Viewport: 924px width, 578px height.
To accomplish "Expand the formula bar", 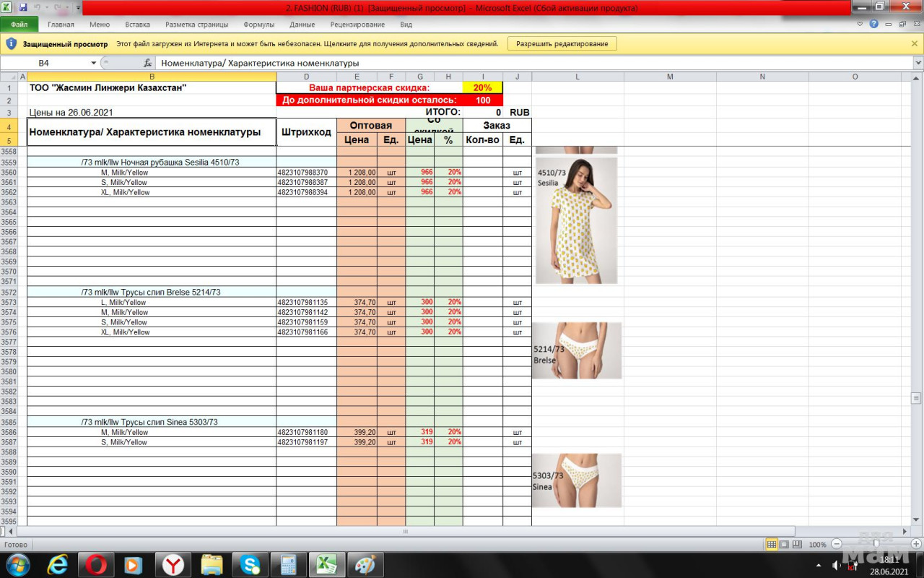I will [918, 63].
